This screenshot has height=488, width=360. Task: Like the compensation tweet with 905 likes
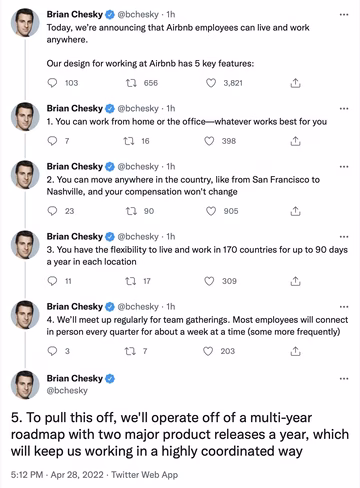(211, 211)
